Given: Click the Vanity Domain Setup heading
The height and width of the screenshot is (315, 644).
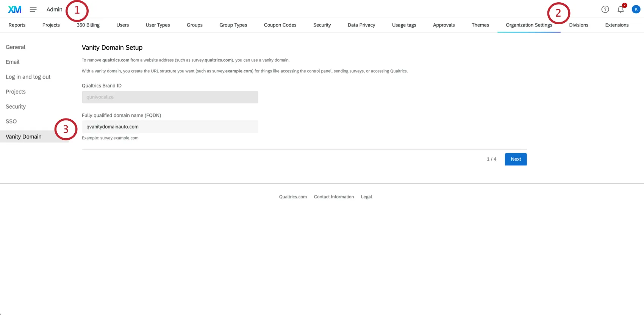Looking at the screenshot, I should (x=112, y=47).
